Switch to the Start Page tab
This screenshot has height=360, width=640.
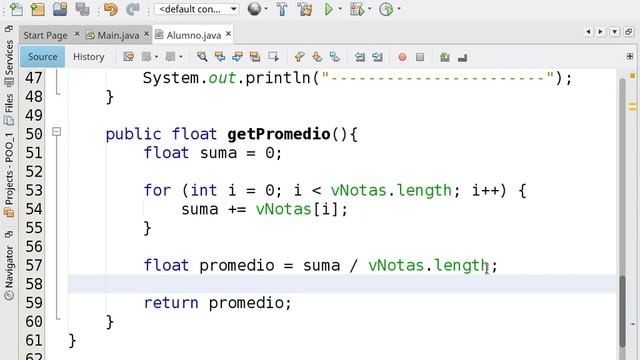[45, 36]
